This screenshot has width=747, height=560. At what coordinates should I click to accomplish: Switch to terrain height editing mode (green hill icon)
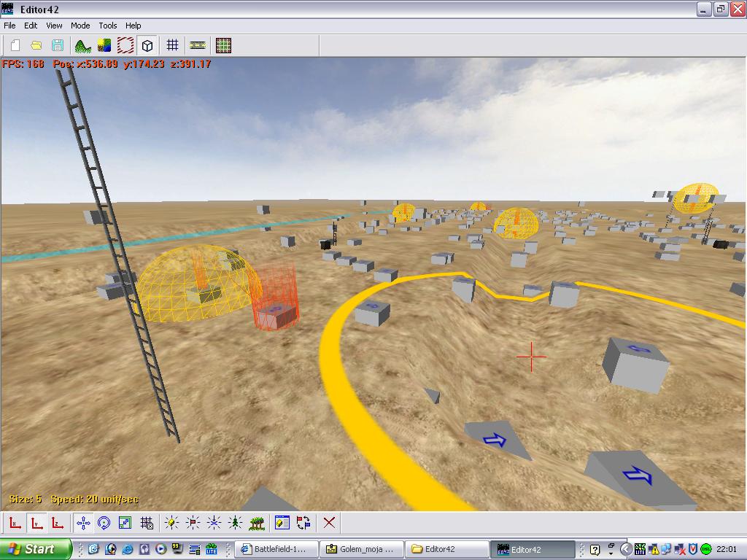[83, 45]
